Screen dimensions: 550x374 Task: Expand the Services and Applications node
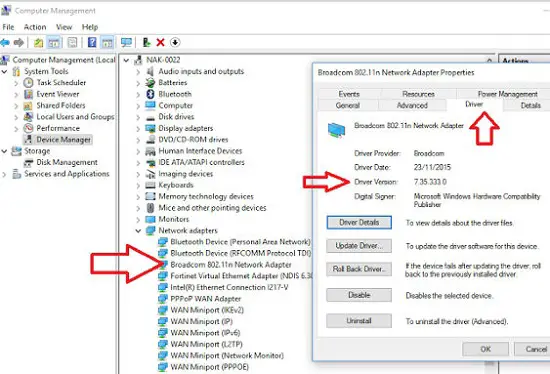point(4,174)
